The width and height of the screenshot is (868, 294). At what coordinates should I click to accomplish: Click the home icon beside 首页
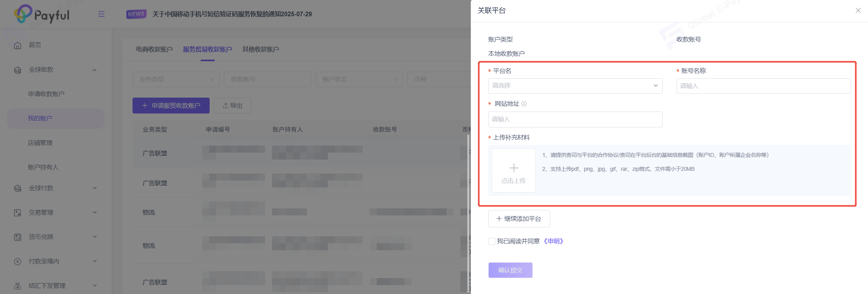pyautogui.click(x=17, y=45)
